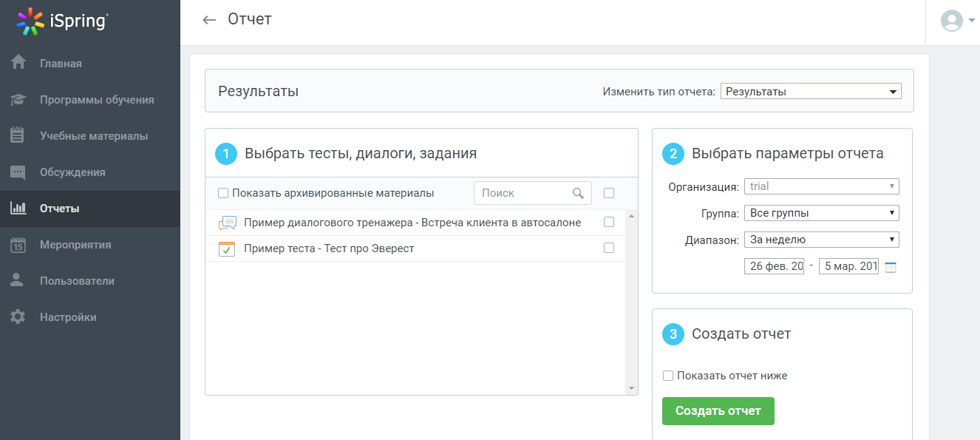The height and width of the screenshot is (440, 980).
Task: Check the Тест про Эверест checkbox
Action: [x=609, y=248]
